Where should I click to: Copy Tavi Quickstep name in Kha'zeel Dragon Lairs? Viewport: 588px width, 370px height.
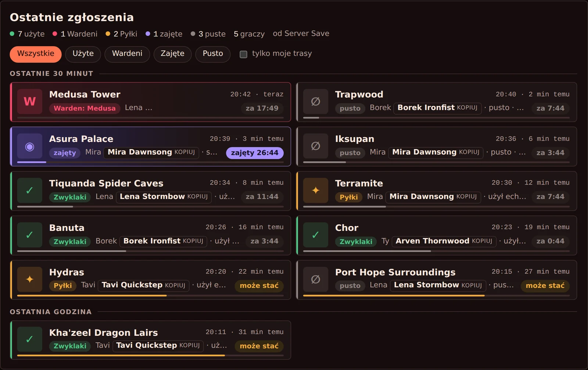pyautogui.click(x=158, y=346)
